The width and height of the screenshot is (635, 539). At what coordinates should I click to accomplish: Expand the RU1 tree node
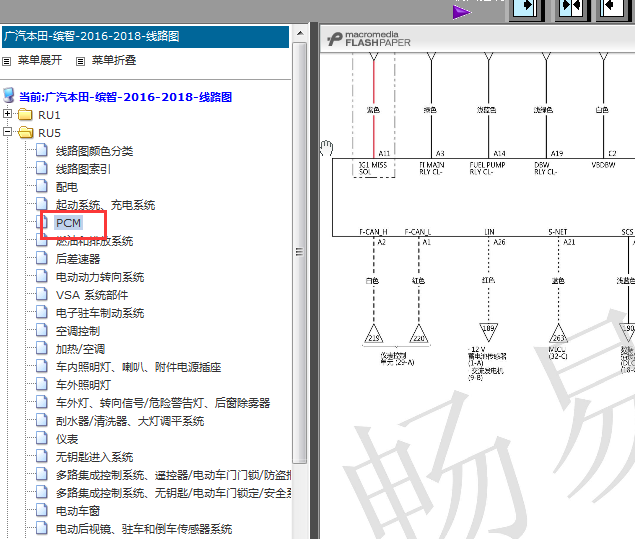tap(7, 113)
